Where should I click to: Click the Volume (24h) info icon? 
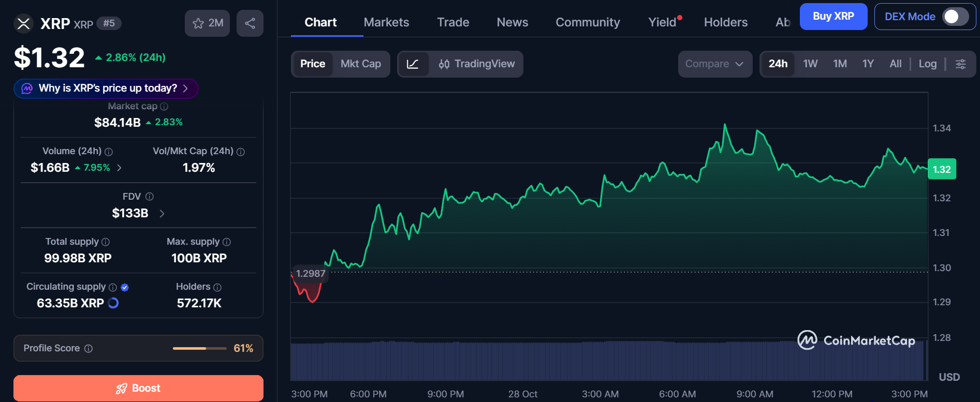[109, 152]
